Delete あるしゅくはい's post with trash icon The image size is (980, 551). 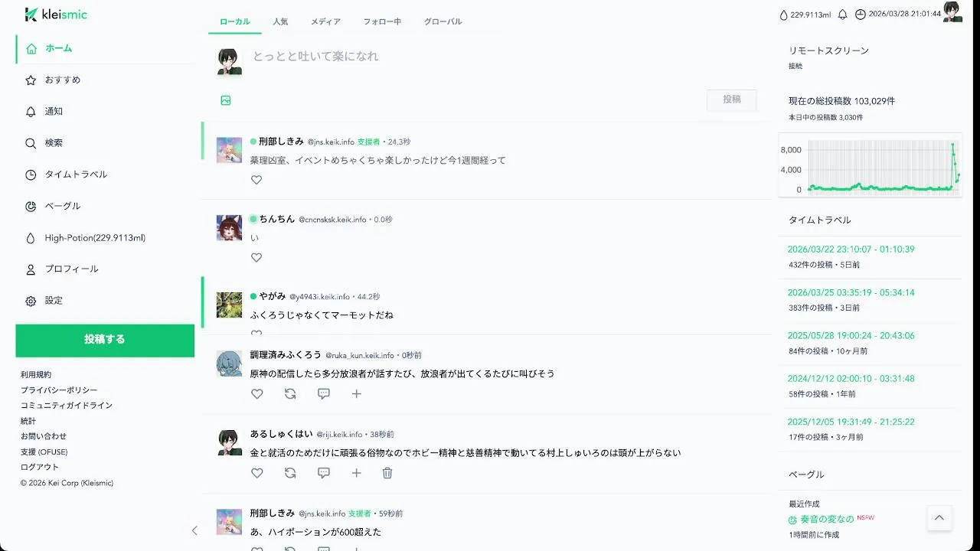[387, 473]
